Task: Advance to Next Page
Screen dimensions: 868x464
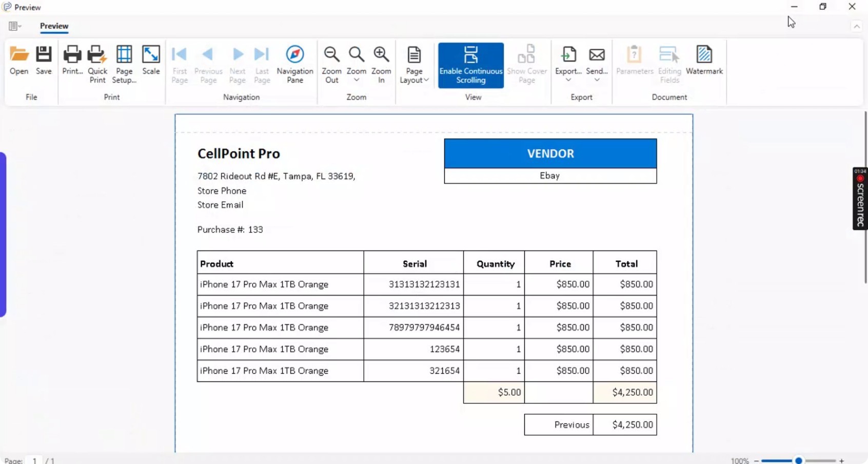Action: click(x=237, y=65)
